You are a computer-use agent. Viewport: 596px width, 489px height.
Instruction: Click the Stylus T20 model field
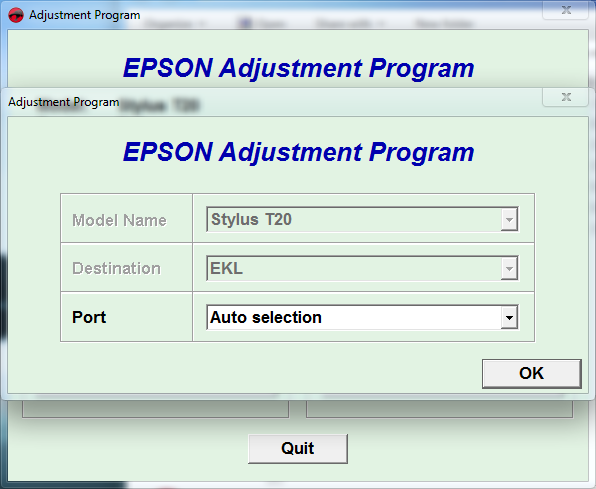362,219
